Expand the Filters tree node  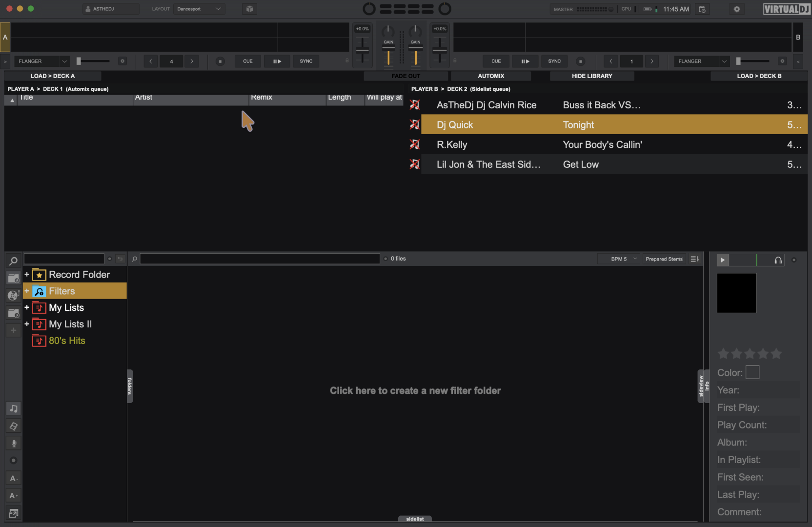(x=27, y=291)
